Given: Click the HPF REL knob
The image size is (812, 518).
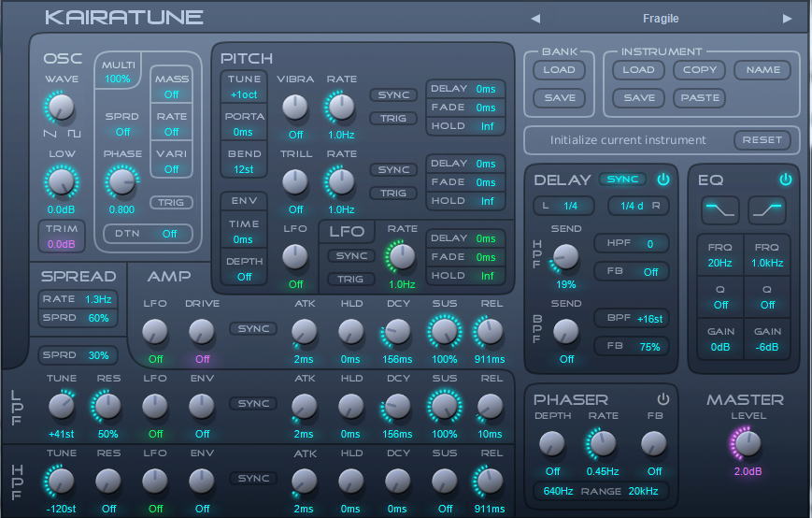Looking at the screenshot, I should coord(489,481).
